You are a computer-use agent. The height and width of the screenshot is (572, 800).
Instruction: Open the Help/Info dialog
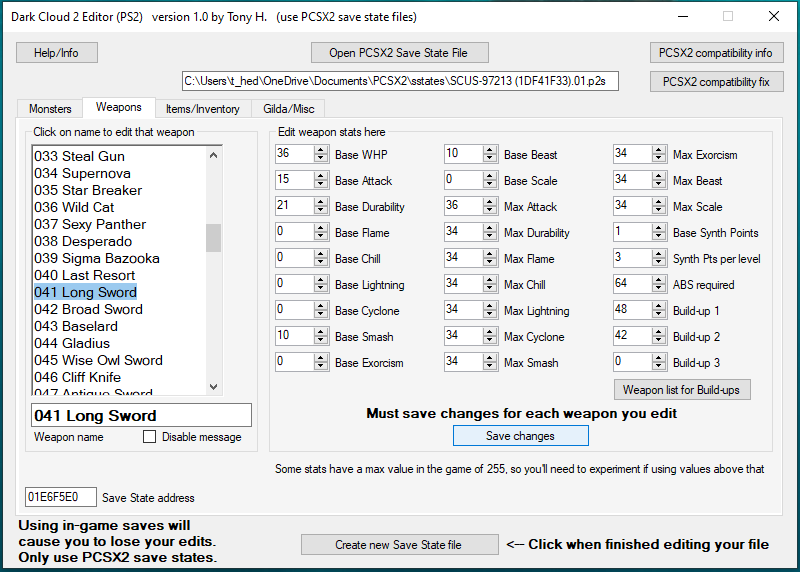coord(56,53)
